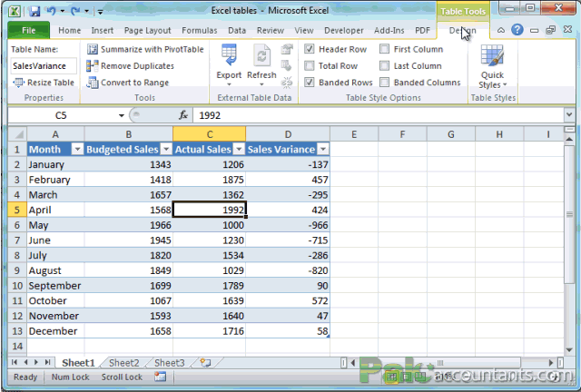Select the Actual Sales cell 1716
This screenshot has height=392, width=581.
coord(210,331)
